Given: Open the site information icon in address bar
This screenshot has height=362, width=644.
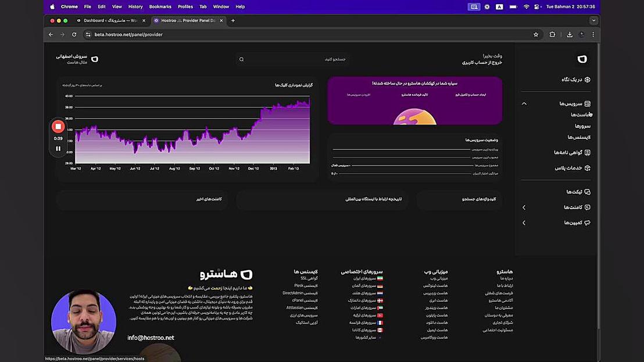Looking at the screenshot, I should point(88,34).
